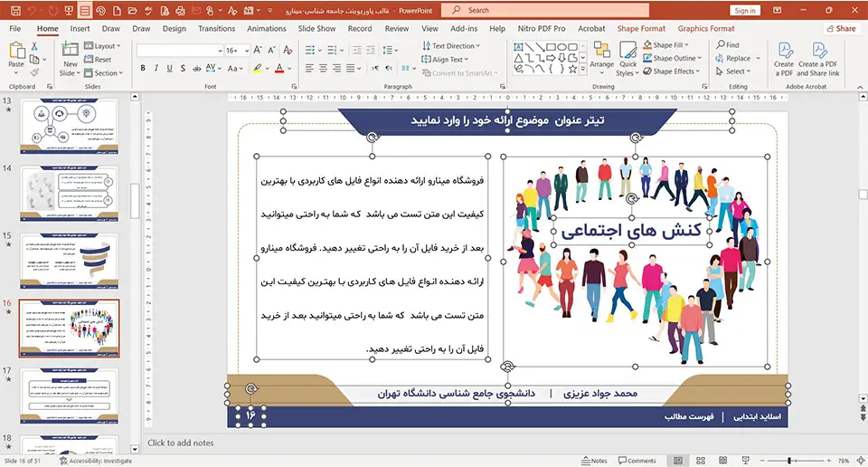
Task: Switch to the Transitions tab
Action: 216,28
